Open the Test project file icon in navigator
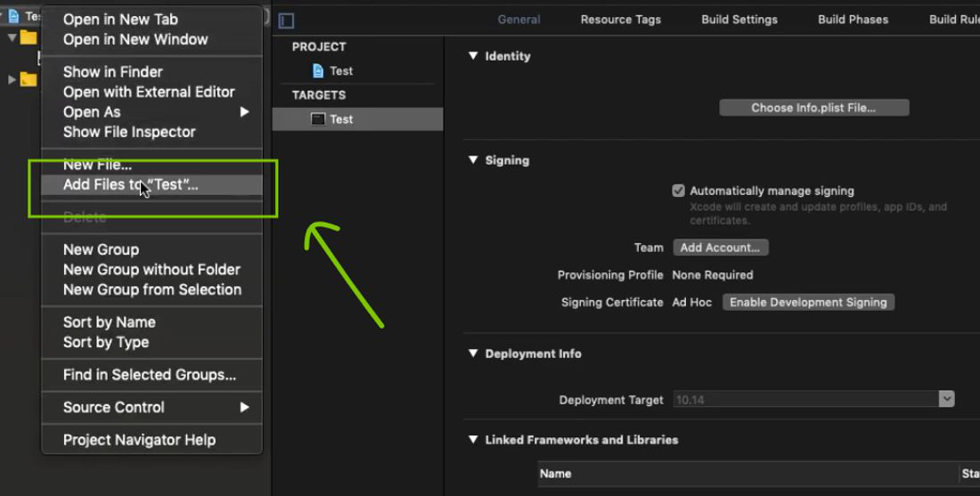 pyautogui.click(x=13, y=16)
